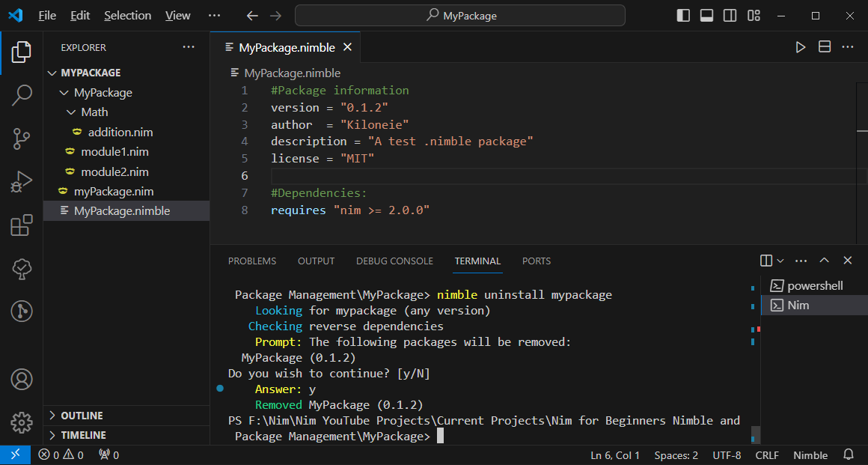Switch to the PROBLEMS tab
The height and width of the screenshot is (465, 868).
point(252,261)
